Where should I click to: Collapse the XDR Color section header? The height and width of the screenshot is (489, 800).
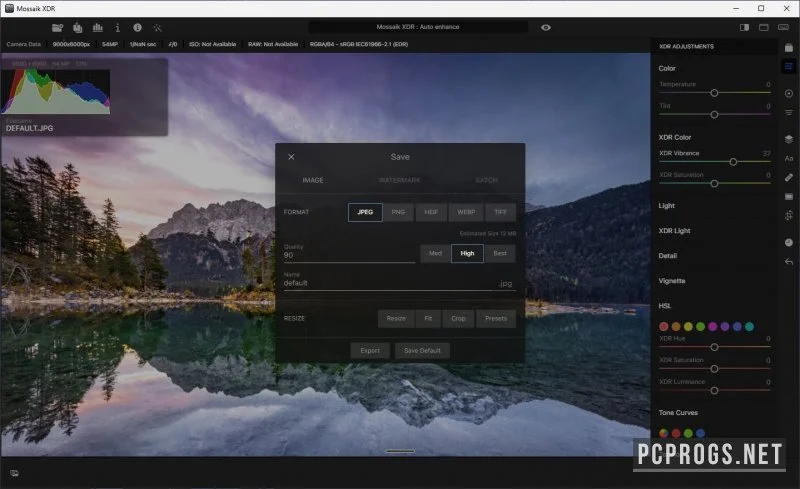[674, 137]
